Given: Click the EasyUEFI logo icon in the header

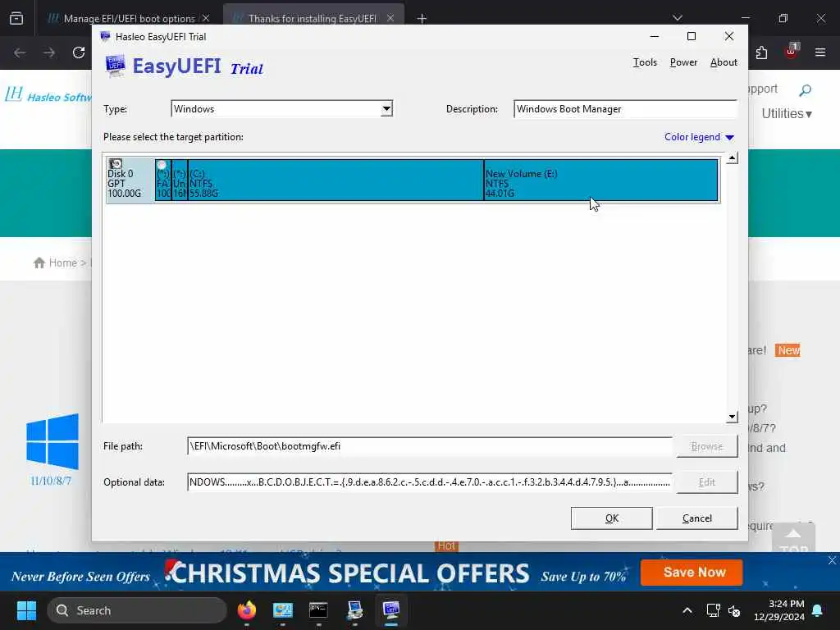Looking at the screenshot, I should point(115,66).
